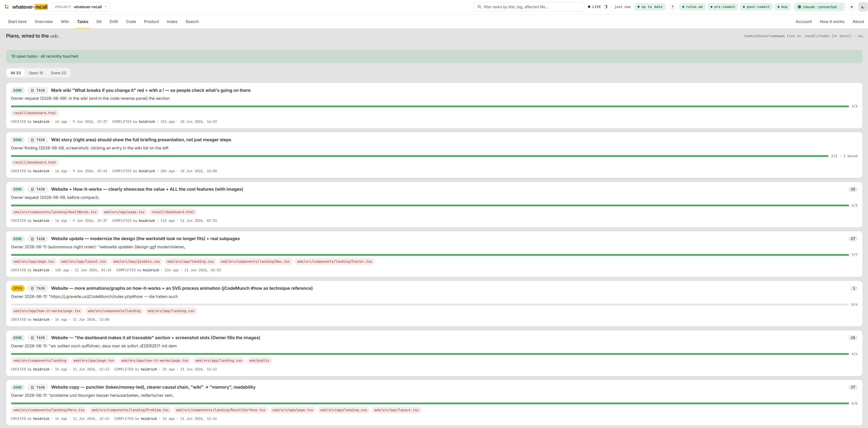
Task: Click the web/src/app/globals.css file tag
Action: 136,261
